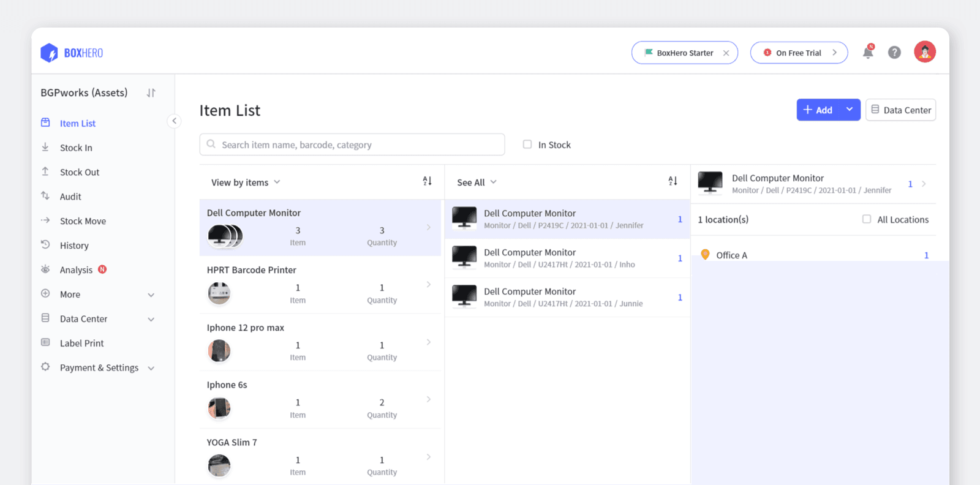
Task: Open the YOGA Slim 7 thumbnail
Action: [x=219, y=465]
